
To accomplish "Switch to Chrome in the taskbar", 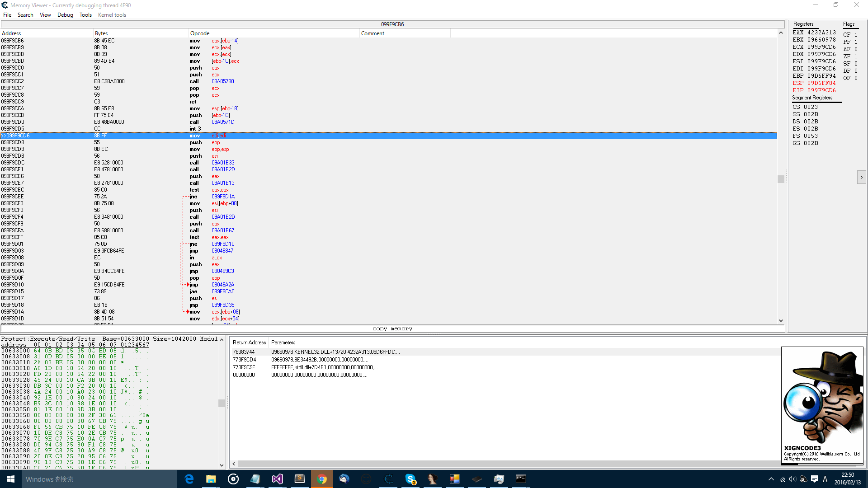I will click(322, 479).
